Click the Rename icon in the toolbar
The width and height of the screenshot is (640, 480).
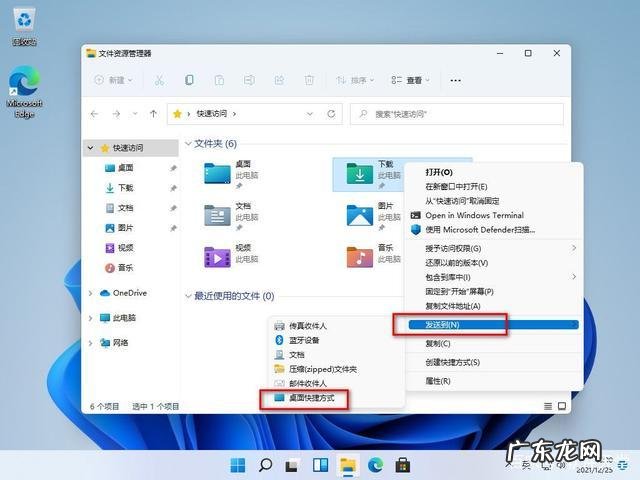click(249, 80)
